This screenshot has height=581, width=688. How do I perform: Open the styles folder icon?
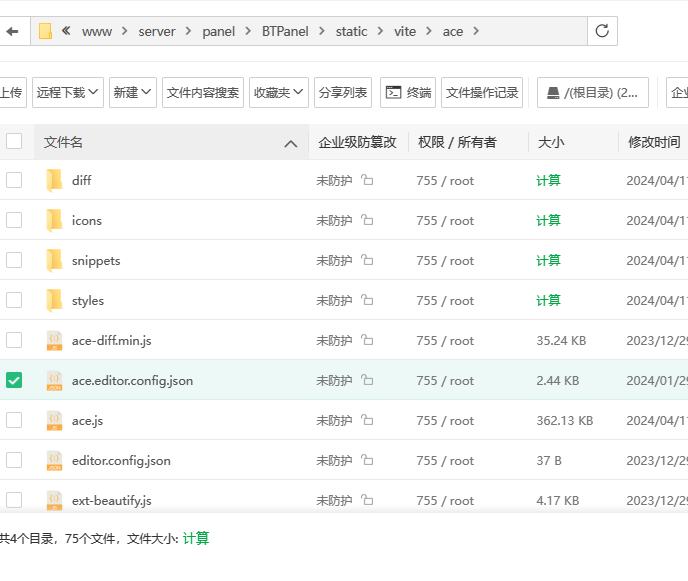(54, 300)
